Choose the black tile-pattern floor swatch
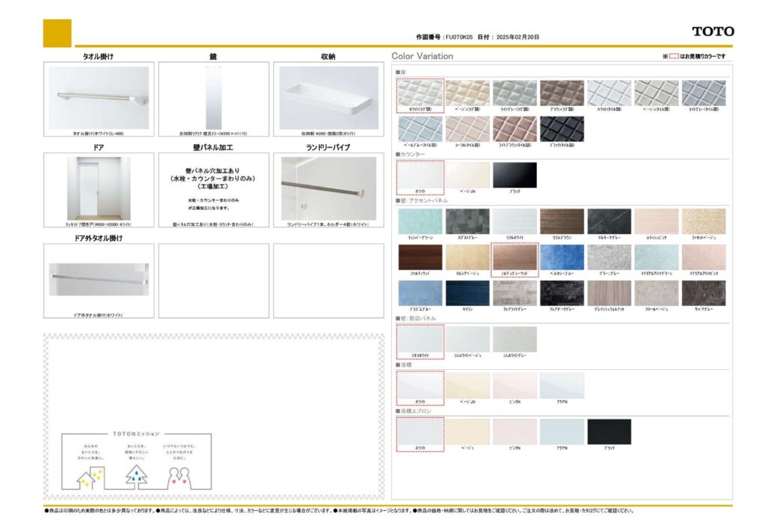 click(x=562, y=128)
